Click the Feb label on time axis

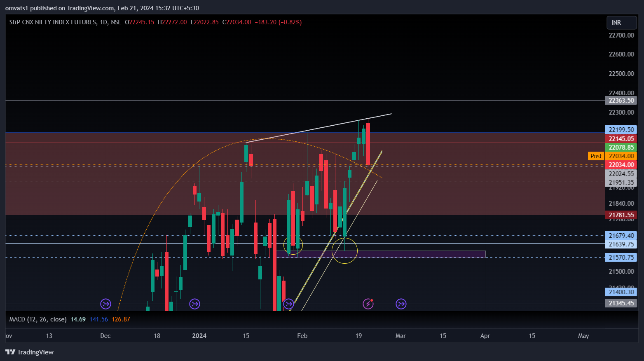point(302,336)
